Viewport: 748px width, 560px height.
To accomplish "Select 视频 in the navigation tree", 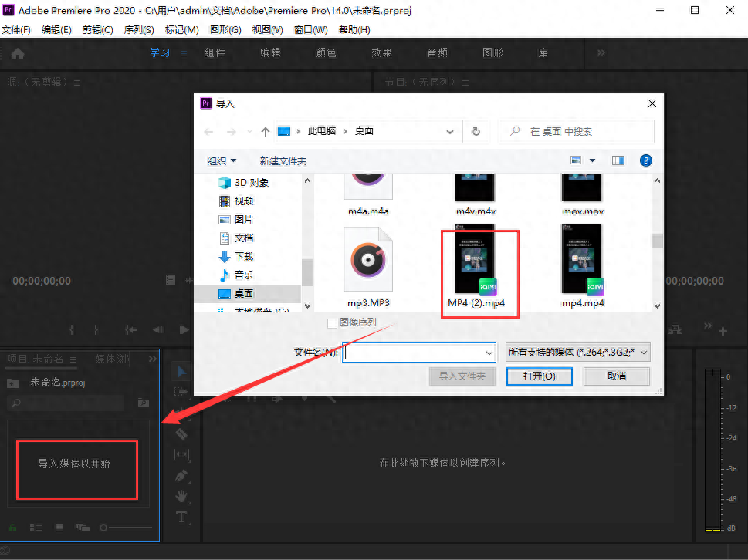I will 244,201.
